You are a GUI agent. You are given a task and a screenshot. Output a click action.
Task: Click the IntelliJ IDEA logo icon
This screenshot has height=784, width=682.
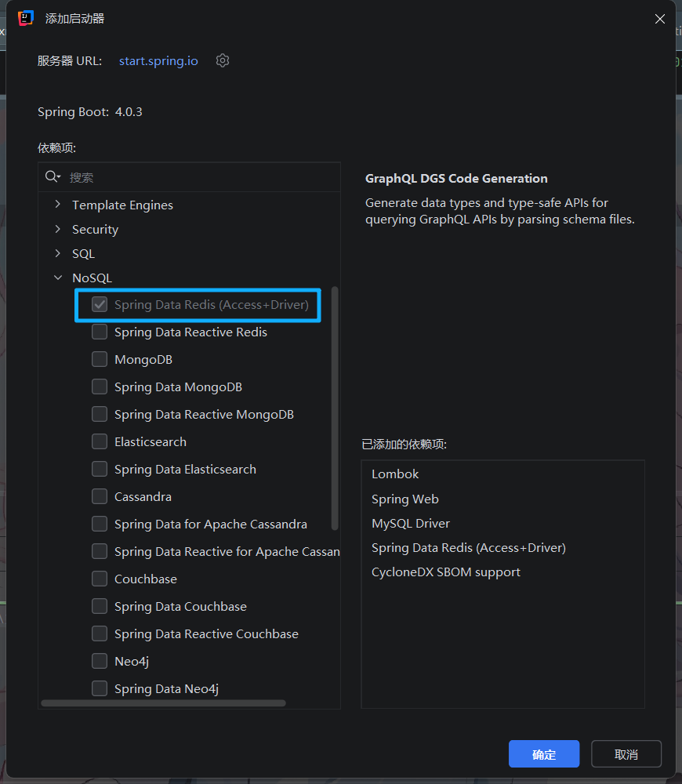[x=26, y=18]
